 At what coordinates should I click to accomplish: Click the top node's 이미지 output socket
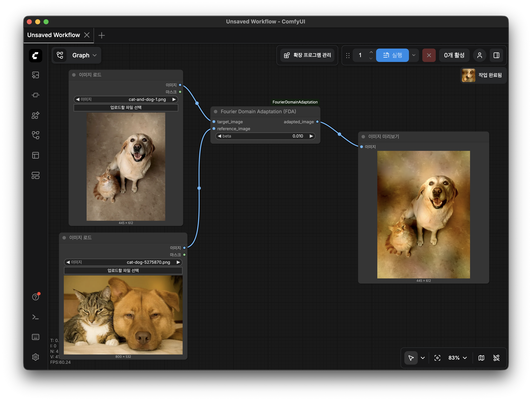[x=180, y=85]
